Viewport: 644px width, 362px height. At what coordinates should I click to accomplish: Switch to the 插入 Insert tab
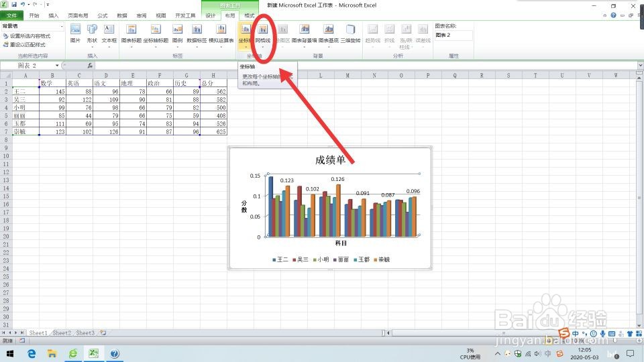(54, 15)
